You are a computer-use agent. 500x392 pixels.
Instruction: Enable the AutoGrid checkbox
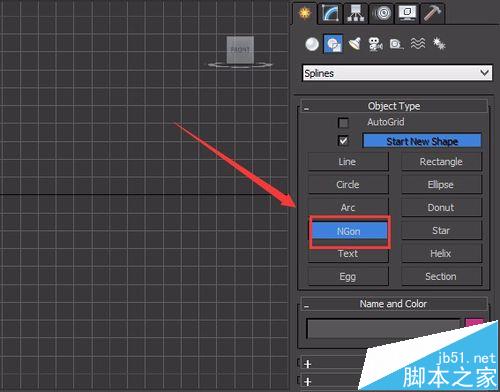coord(343,123)
